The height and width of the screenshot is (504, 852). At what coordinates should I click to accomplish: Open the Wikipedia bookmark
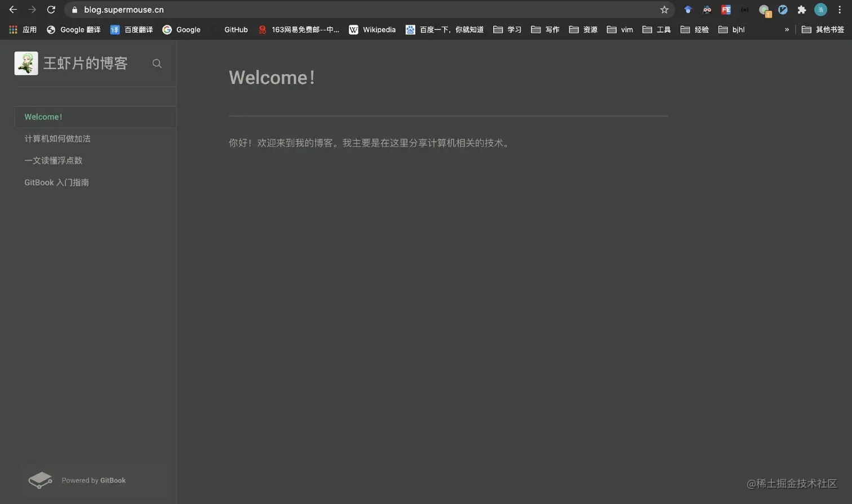[372, 29]
